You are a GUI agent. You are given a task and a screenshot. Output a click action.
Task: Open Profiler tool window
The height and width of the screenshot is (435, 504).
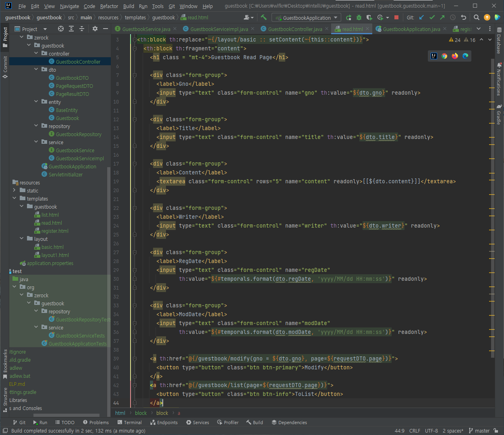228,423
